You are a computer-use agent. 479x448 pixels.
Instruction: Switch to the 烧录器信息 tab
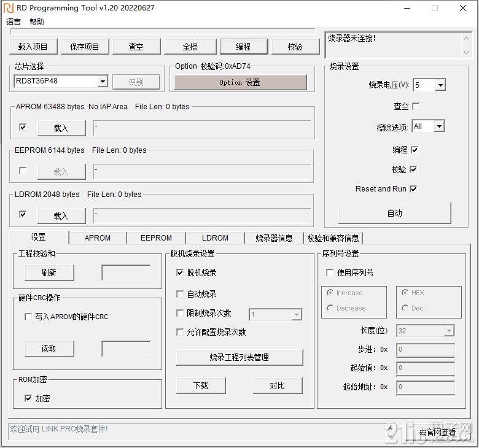coord(274,238)
